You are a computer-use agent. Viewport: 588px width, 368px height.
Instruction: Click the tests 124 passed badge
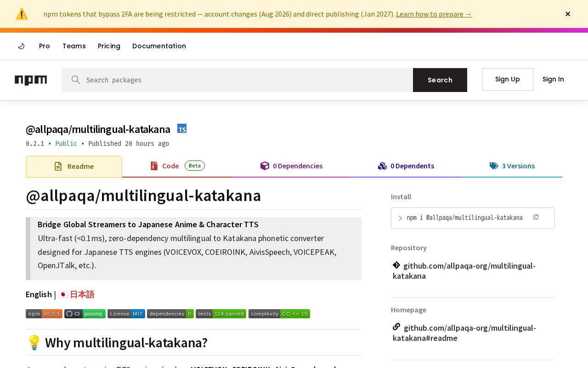[x=221, y=314]
